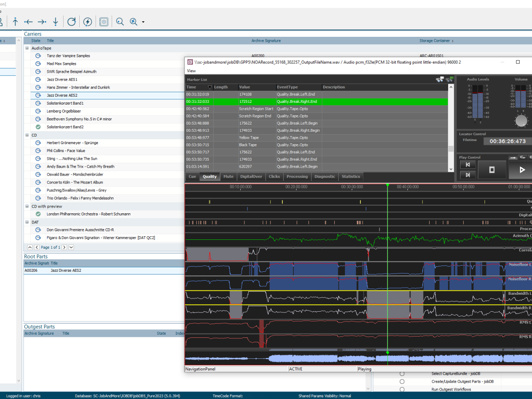Viewport: 532px width, 399px height.
Task: Toggle the green marker binoculars display
Action: pos(449,80)
